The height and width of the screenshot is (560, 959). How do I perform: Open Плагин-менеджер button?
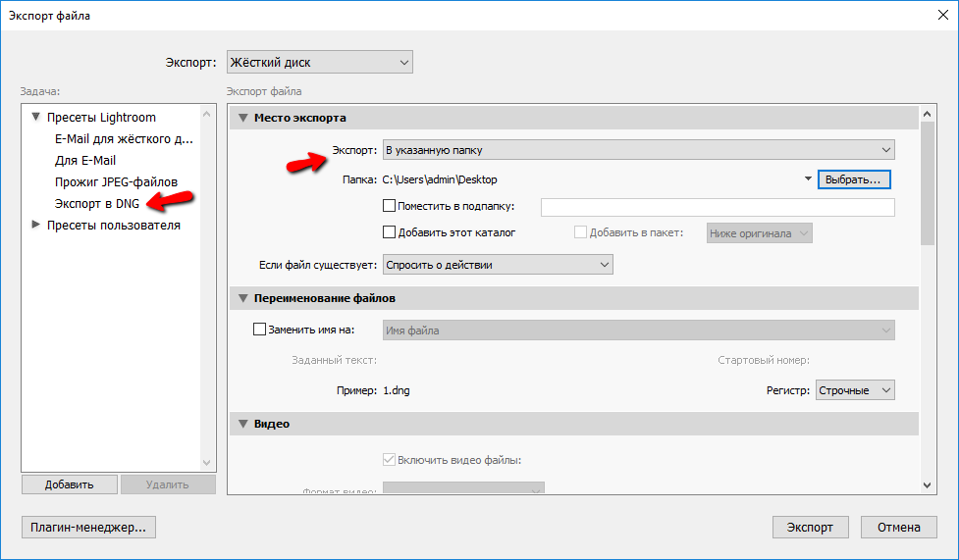click(88, 528)
